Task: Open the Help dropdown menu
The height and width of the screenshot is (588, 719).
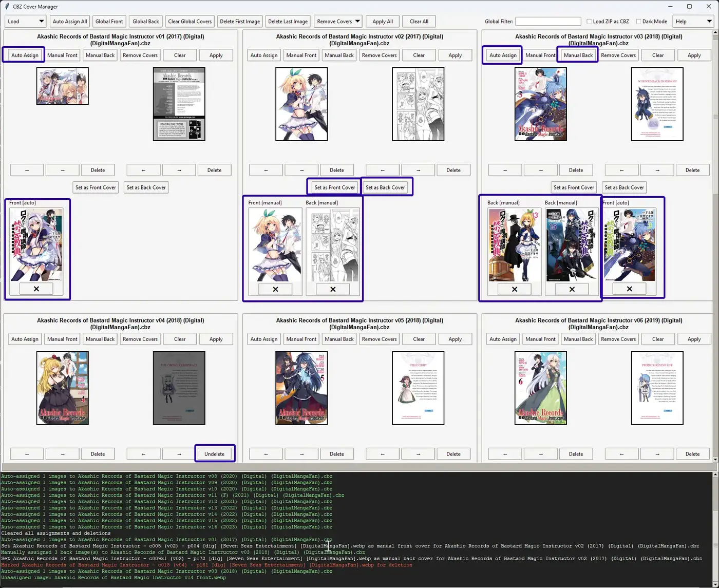Action: click(693, 22)
